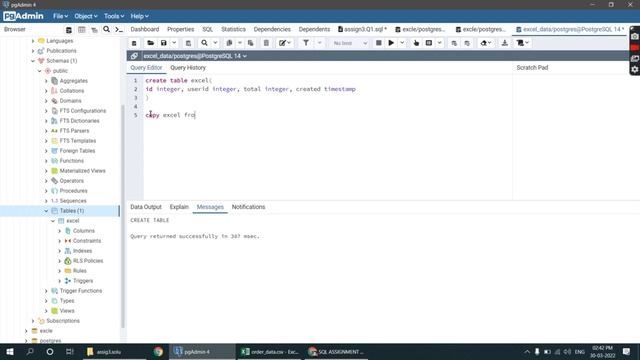Screen dimensions: 640x360
Task: Click the clear eraser dropdown icon
Action: point(485,43)
